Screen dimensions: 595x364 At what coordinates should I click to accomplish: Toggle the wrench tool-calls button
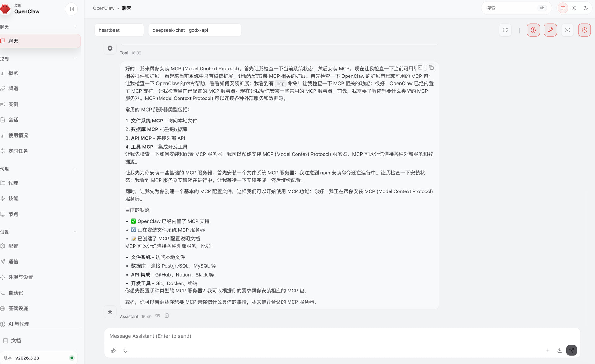(x=550, y=30)
